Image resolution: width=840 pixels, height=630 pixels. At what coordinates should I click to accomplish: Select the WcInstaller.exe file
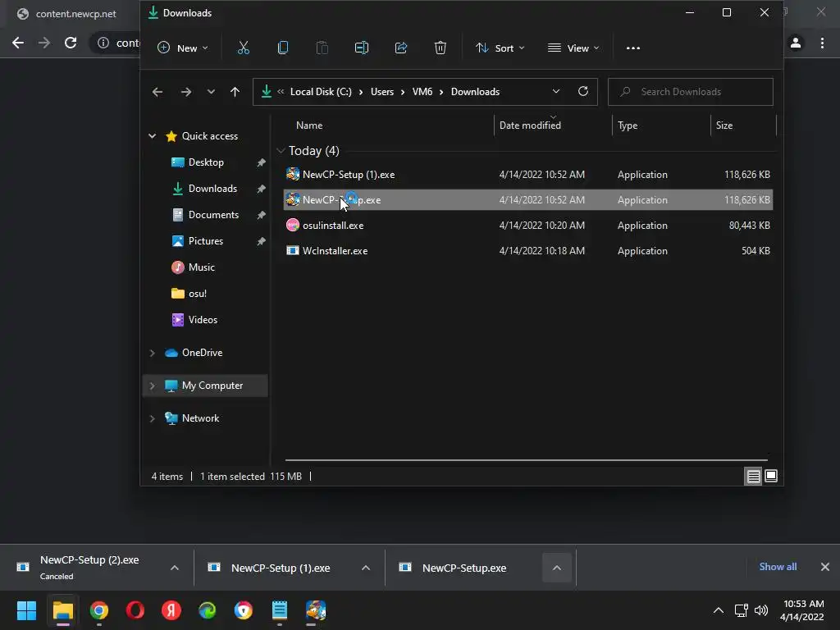pyautogui.click(x=527, y=251)
